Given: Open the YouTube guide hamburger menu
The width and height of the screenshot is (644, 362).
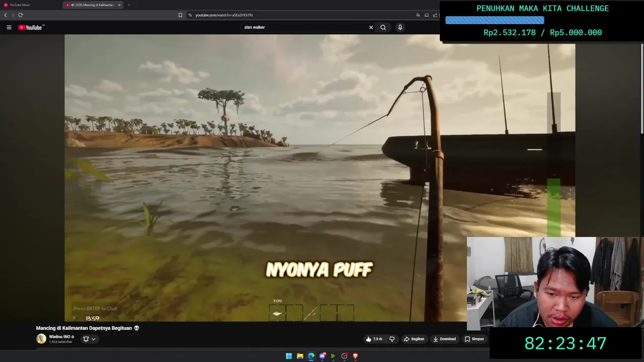Looking at the screenshot, I should 9,27.
